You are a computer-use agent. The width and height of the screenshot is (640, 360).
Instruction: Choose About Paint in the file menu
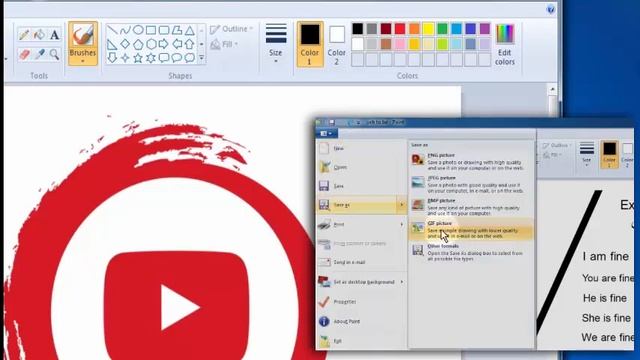coord(361,321)
